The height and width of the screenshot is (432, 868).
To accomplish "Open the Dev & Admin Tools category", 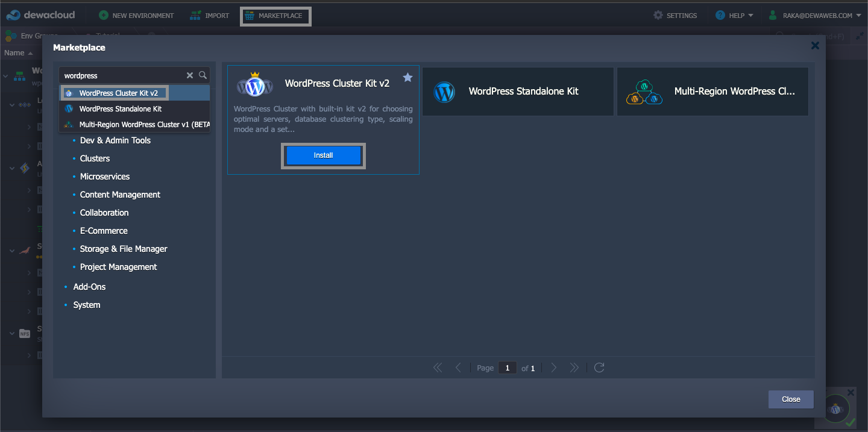I will (x=115, y=140).
